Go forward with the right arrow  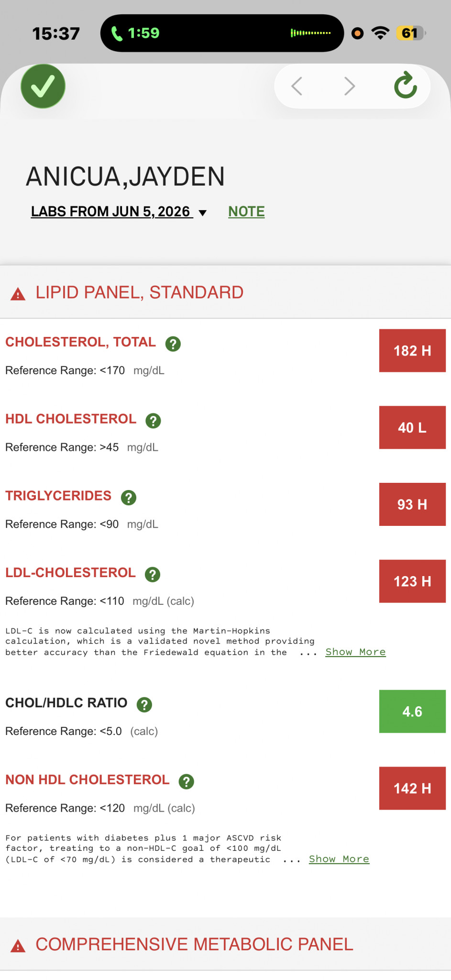coord(350,86)
